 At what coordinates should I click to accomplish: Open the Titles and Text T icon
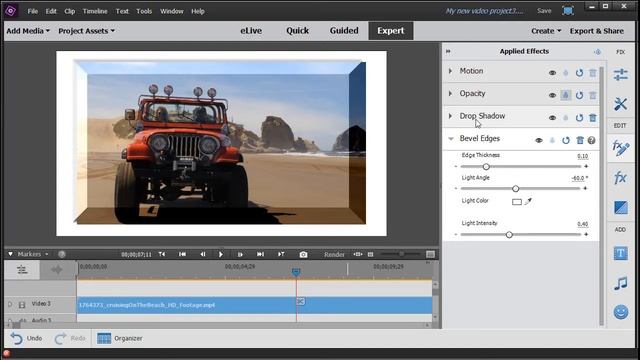pos(620,253)
